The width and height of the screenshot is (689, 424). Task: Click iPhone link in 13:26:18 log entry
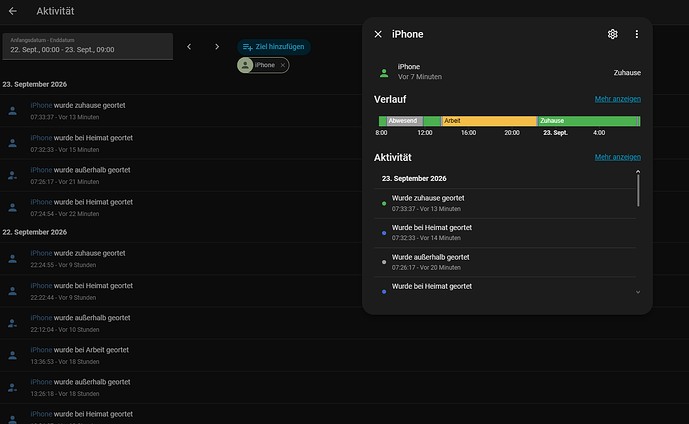click(x=41, y=382)
